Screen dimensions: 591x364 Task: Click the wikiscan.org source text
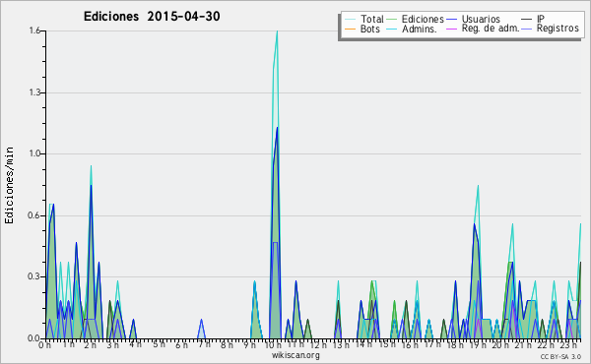295,355
